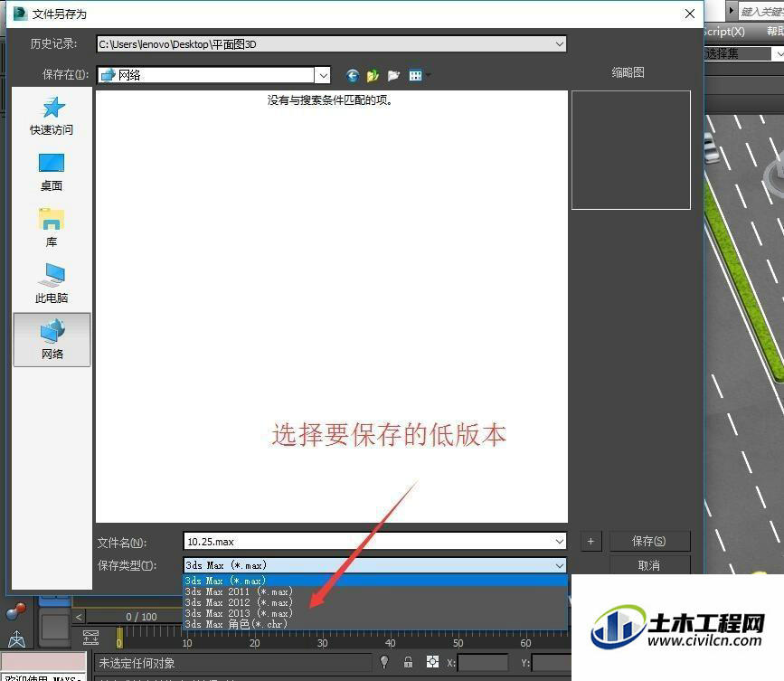Select 桌面 in the places bar
This screenshot has height=681, width=784.
52,172
